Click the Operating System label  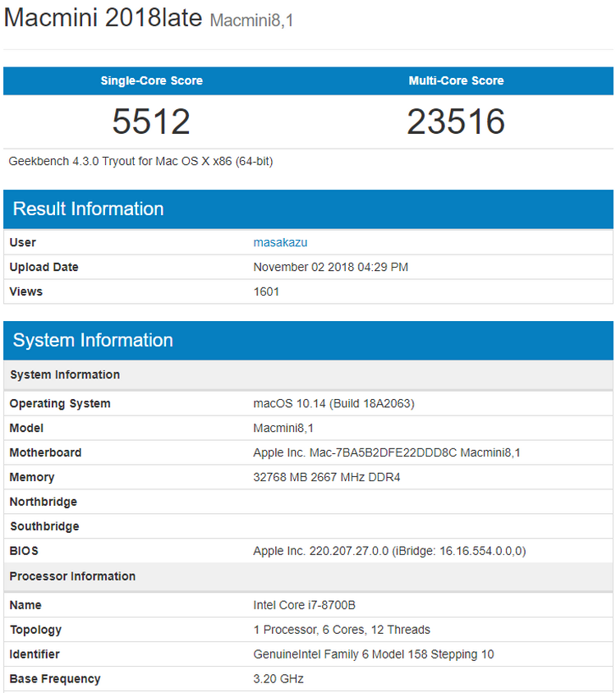pyautogui.click(x=60, y=403)
